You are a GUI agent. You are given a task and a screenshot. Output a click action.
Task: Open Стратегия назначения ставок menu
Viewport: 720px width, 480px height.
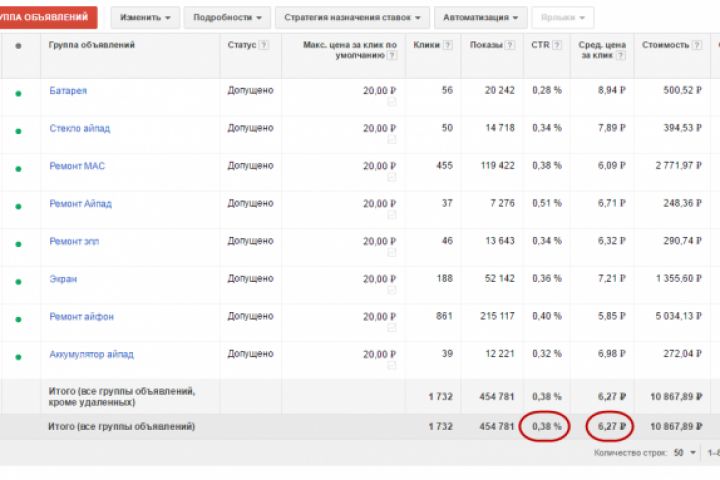[351, 18]
